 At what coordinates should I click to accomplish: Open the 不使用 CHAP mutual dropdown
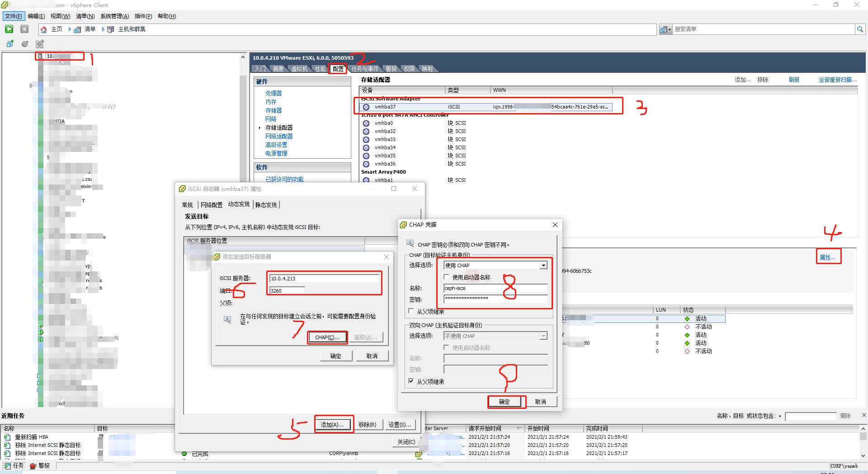[543, 336]
